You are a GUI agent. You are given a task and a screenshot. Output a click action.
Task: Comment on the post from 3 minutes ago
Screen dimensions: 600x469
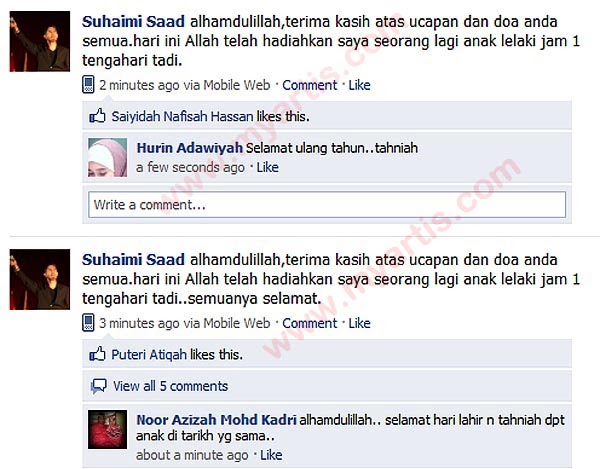pos(310,323)
